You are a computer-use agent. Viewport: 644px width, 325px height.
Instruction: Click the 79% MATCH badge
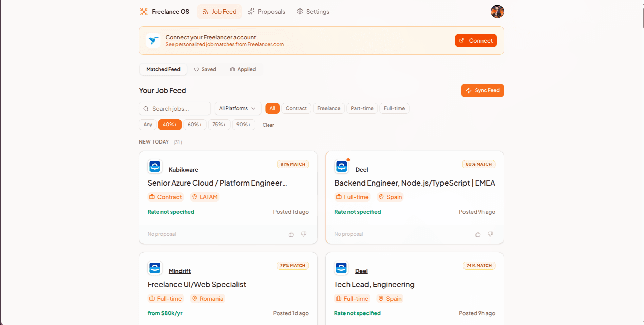point(292,266)
